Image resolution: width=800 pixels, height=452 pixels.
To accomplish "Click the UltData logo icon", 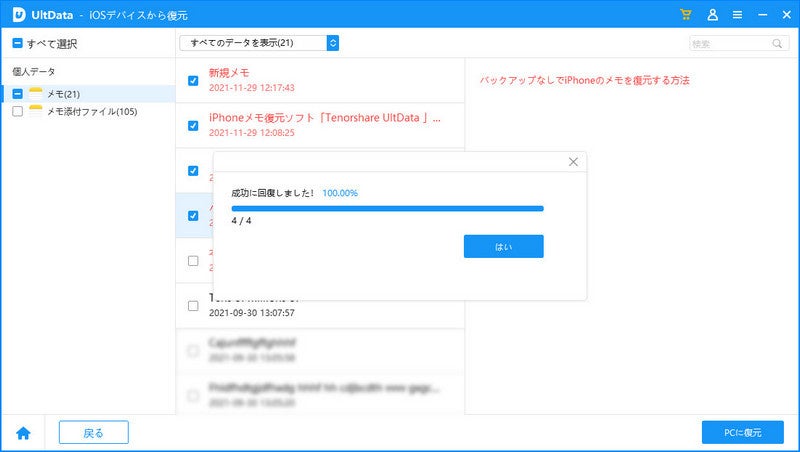I will click(19, 14).
